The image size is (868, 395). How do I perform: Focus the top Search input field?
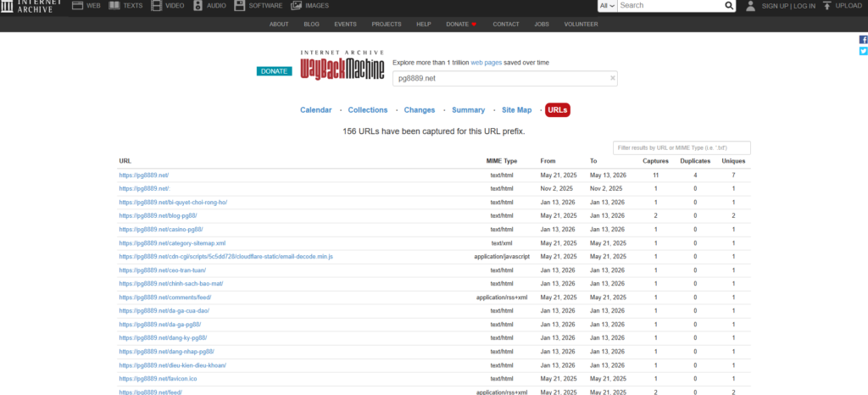671,6
